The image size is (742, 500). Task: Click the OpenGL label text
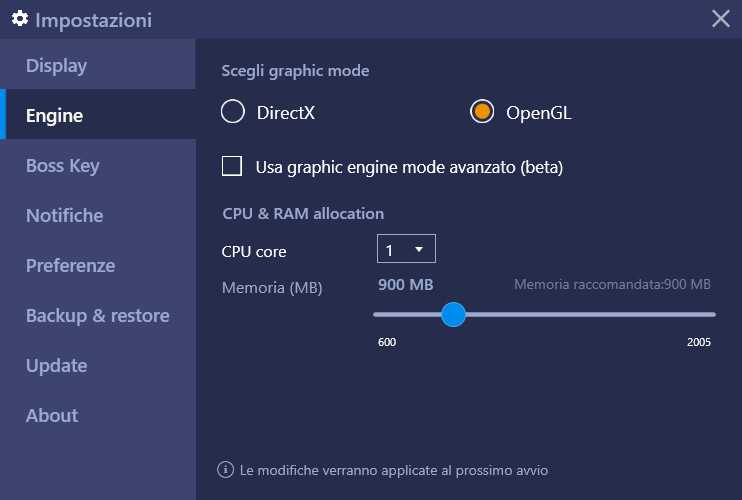tap(539, 113)
